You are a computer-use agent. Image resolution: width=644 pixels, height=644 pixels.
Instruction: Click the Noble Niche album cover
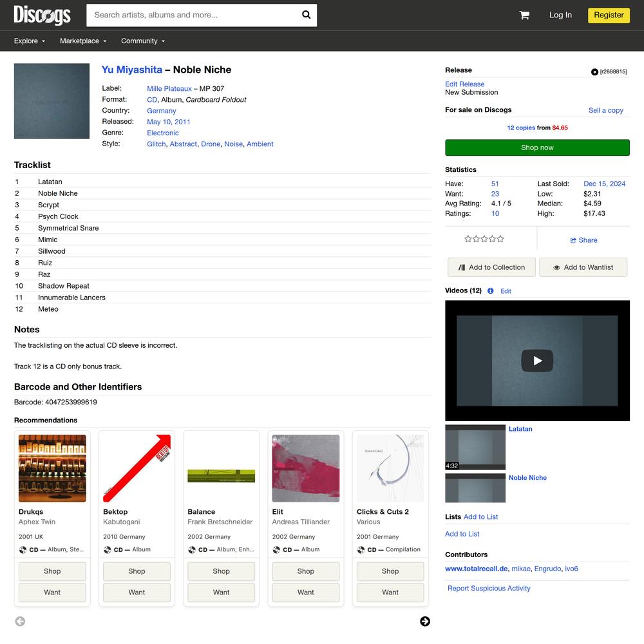pyautogui.click(x=52, y=101)
